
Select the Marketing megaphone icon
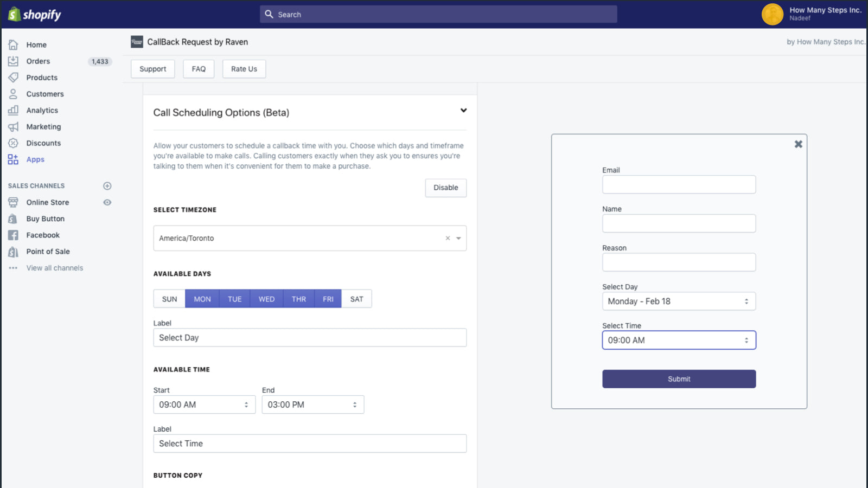[x=13, y=126]
